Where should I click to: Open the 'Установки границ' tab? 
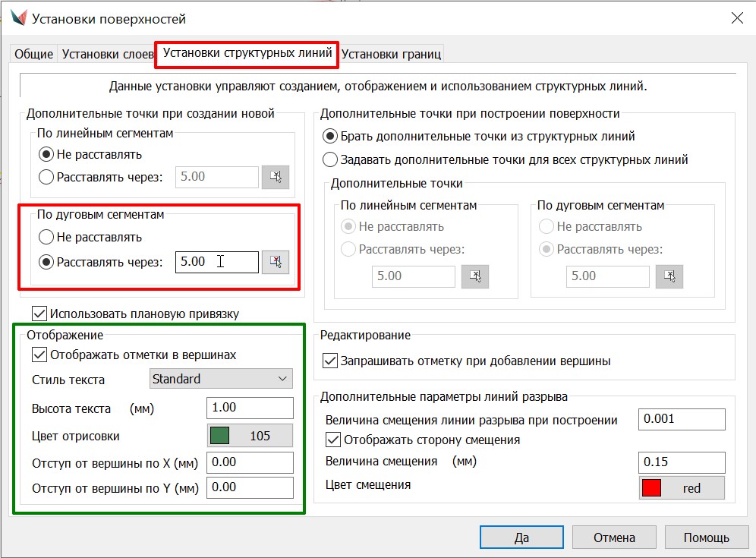tap(391, 54)
